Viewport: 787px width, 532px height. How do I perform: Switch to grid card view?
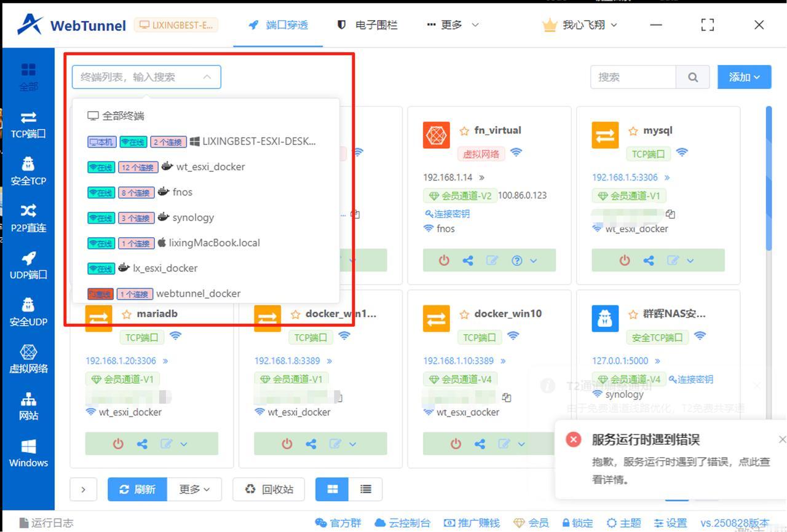[x=333, y=489]
